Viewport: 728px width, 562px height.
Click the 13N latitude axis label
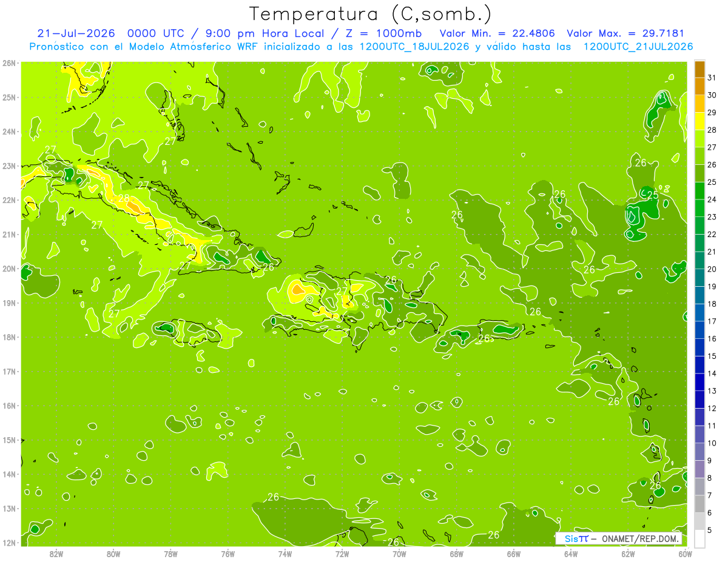coord(8,509)
